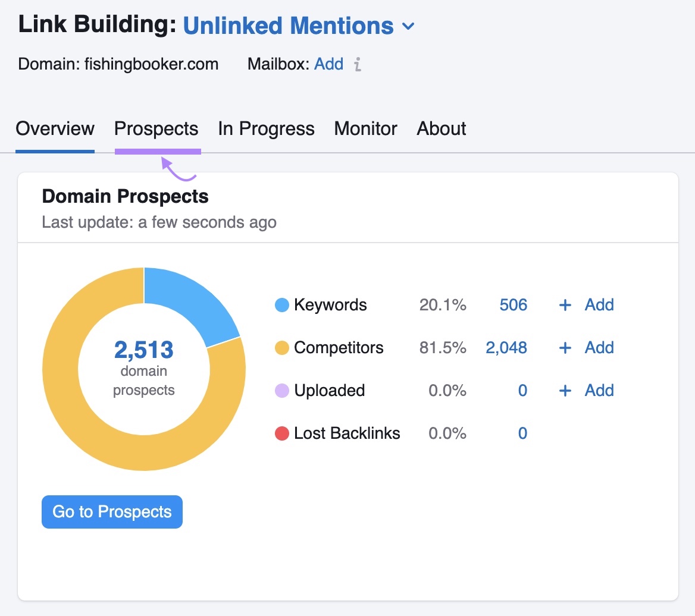Viewport: 695px width, 616px height.
Task: Open the Mailbox Add selector
Action: point(329,64)
